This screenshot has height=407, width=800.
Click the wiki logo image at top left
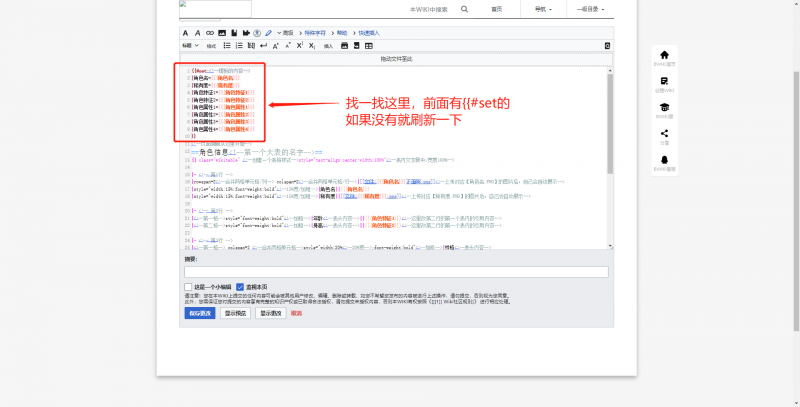[215, 9]
